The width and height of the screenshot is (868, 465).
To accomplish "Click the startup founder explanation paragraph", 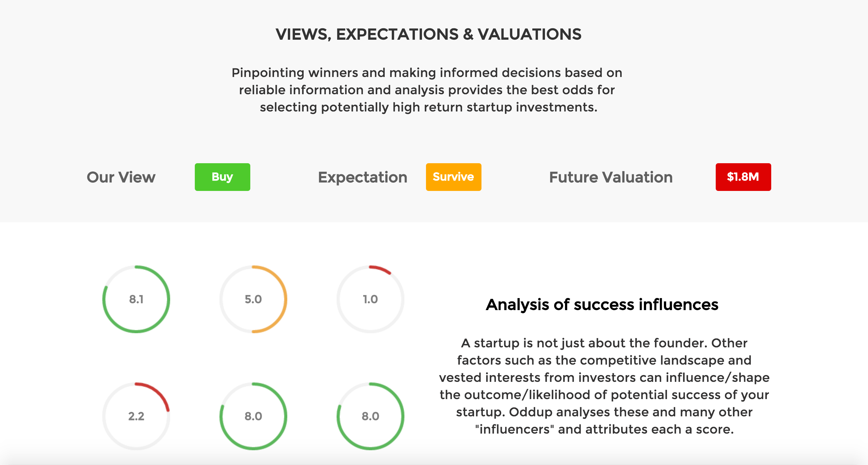I will 604,386.
